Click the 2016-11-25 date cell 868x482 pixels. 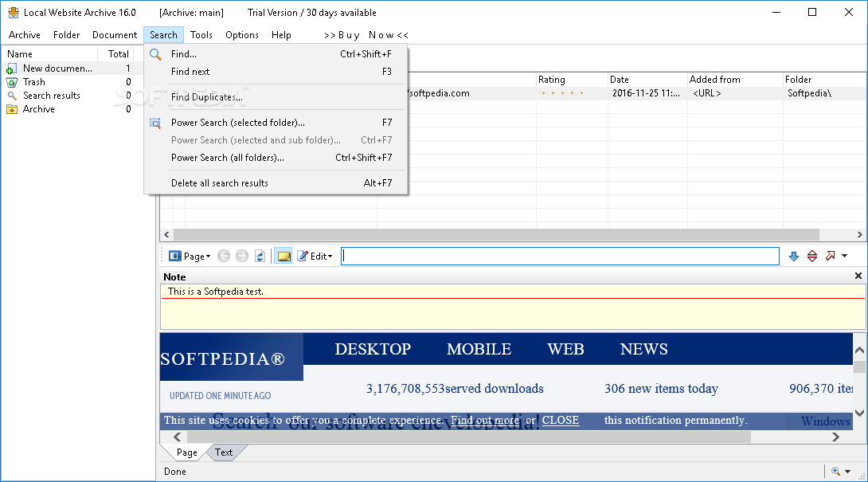pyautogui.click(x=646, y=93)
